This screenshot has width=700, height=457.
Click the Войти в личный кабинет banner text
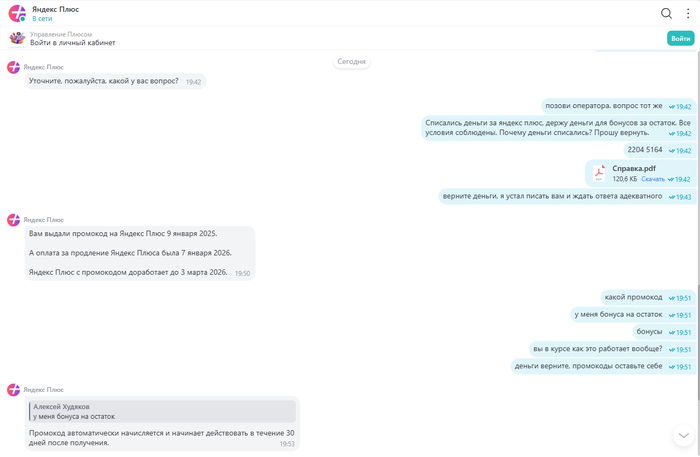(x=73, y=43)
